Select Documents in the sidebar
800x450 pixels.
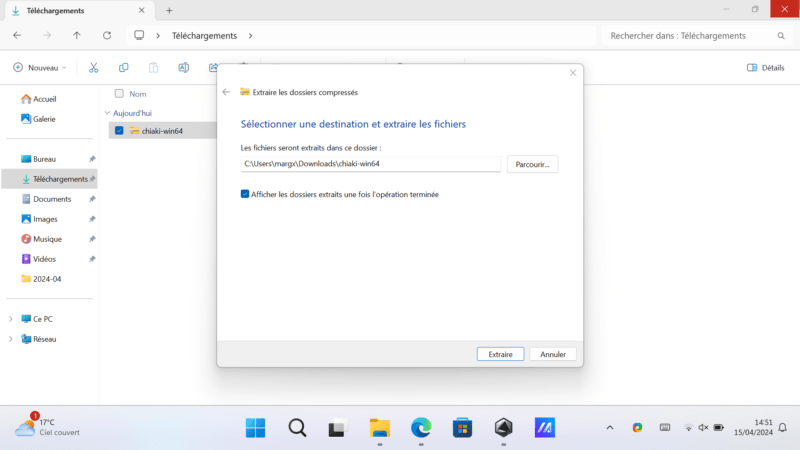[51, 199]
